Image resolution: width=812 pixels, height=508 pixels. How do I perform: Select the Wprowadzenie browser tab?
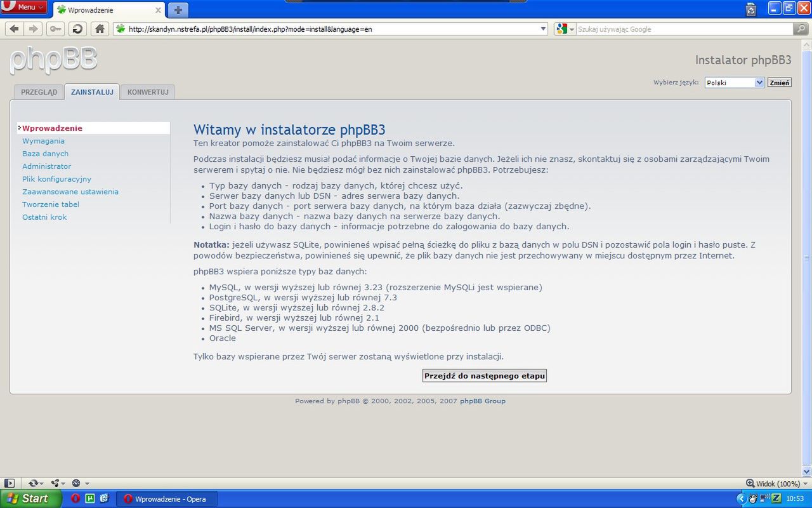tap(108, 10)
